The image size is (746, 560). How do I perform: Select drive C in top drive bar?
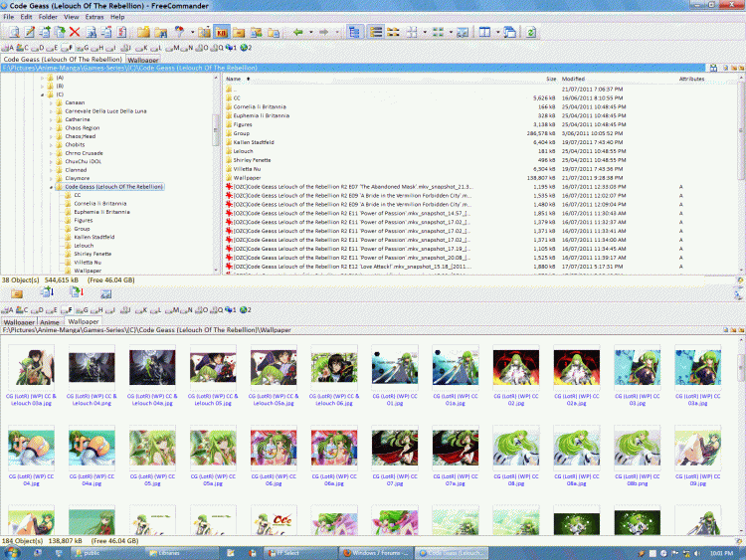click(22, 48)
